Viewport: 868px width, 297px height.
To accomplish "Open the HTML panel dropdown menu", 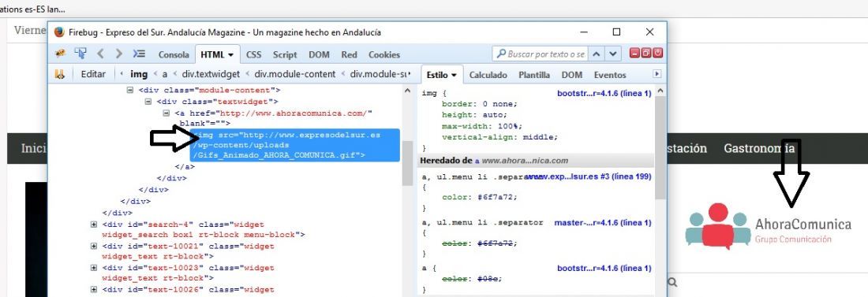I will 230,55.
